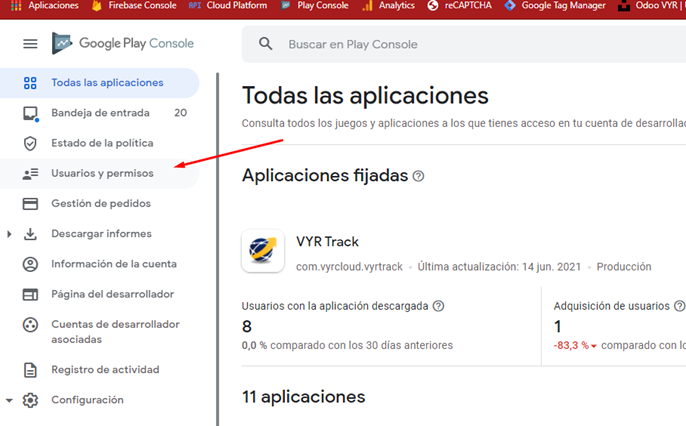The width and height of the screenshot is (686, 426).
Task: Click help icon next to Adquisición de usuarios
Action: (x=679, y=306)
